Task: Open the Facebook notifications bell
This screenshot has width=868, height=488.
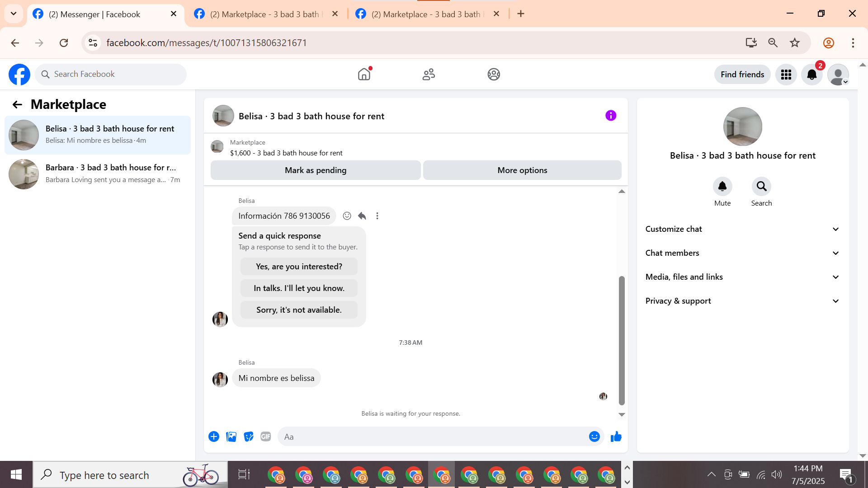Action: point(812,75)
